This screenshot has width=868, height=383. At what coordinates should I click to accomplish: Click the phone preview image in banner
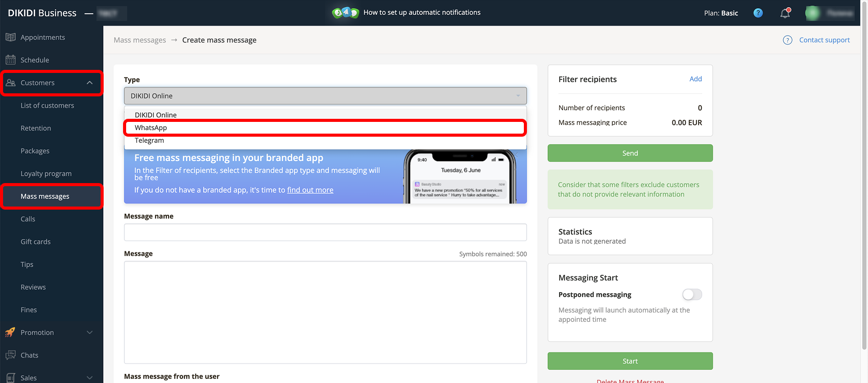click(461, 176)
